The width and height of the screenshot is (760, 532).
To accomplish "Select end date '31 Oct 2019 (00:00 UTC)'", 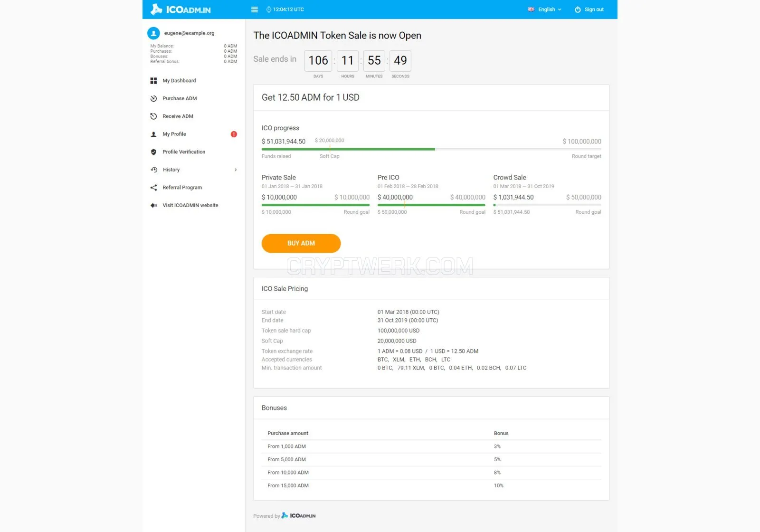I will click(408, 321).
